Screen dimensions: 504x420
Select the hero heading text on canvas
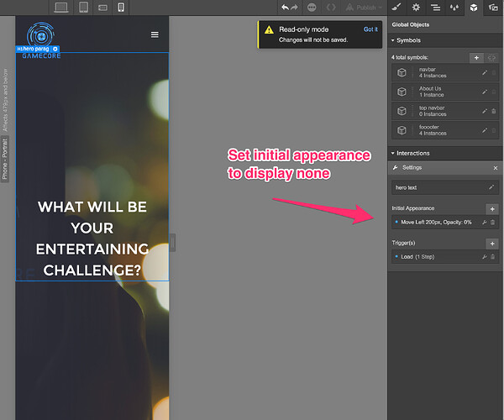coord(92,239)
